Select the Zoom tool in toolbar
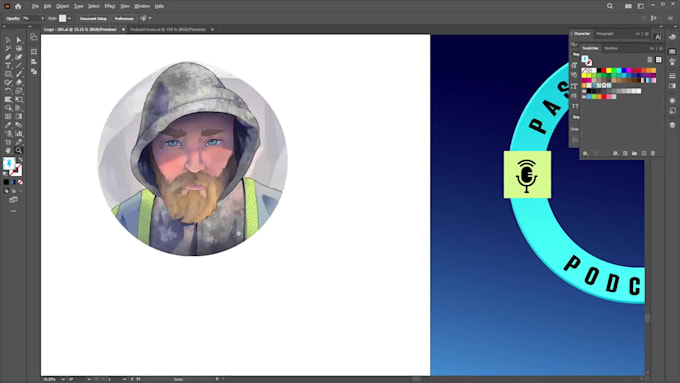This screenshot has width=680, height=383. pos(19,150)
